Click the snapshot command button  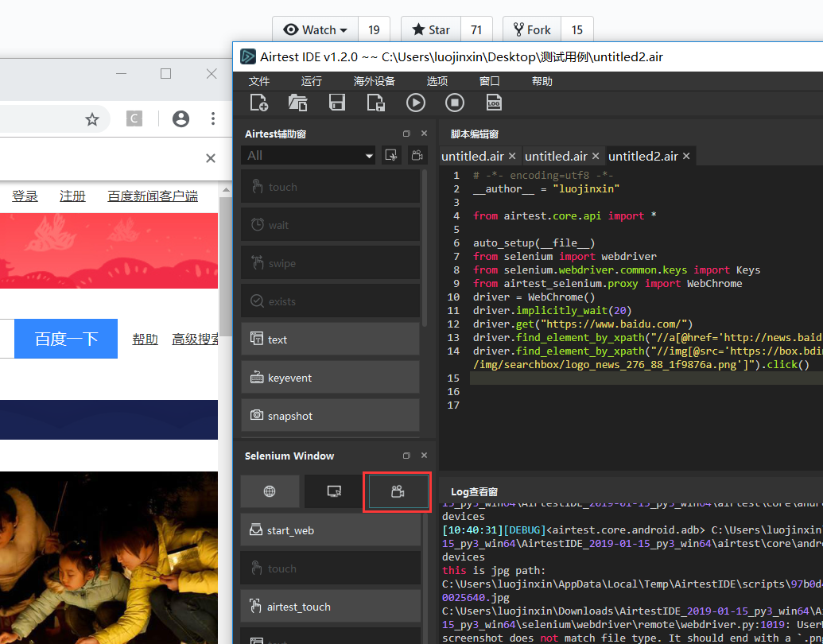pyautogui.click(x=330, y=416)
